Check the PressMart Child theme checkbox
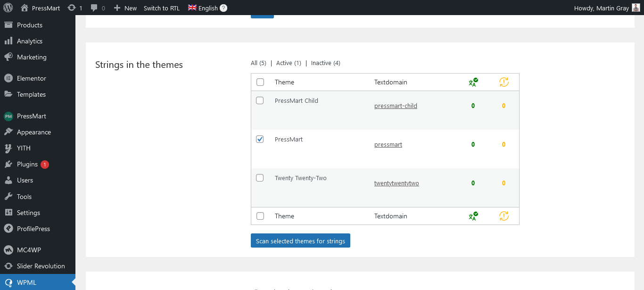Image resolution: width=644 pixels, height=290 pixels. pyautogui.click(x=260, y=100)
